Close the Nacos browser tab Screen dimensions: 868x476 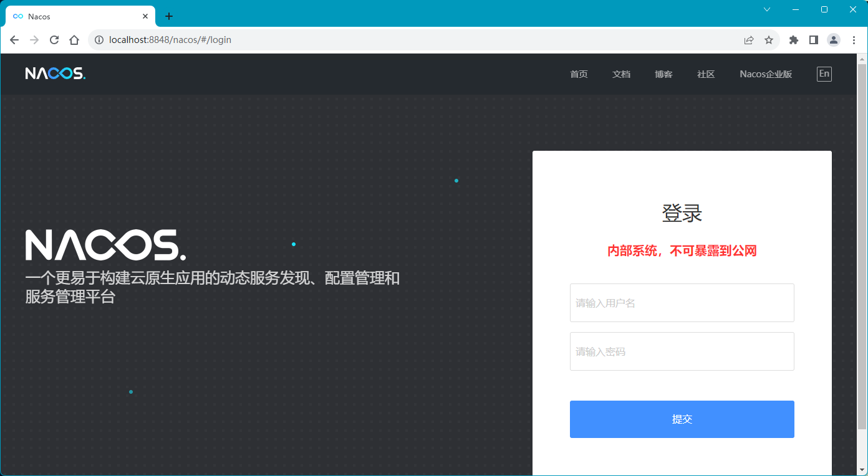(x=145, y=16)
